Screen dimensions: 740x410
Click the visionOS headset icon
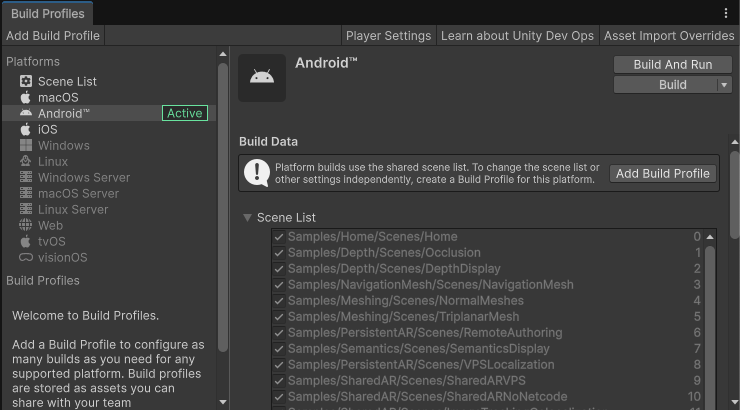coord(26,258)
